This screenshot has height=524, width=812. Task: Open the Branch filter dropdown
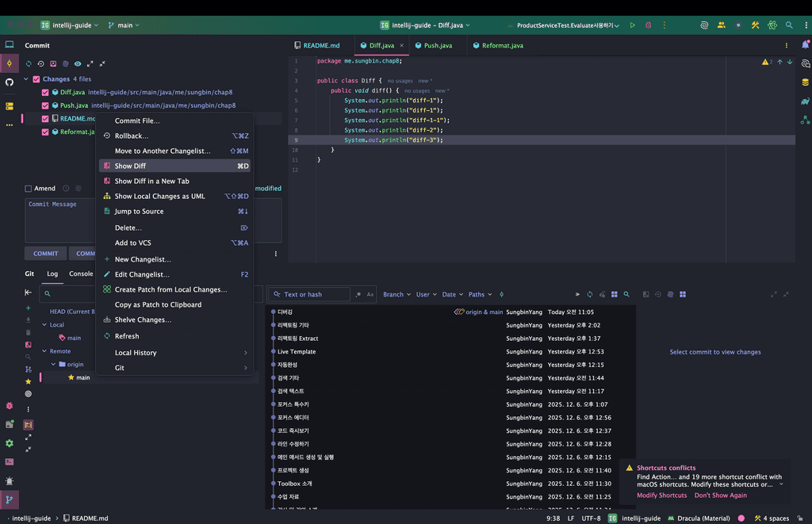[x=396, y=294]
